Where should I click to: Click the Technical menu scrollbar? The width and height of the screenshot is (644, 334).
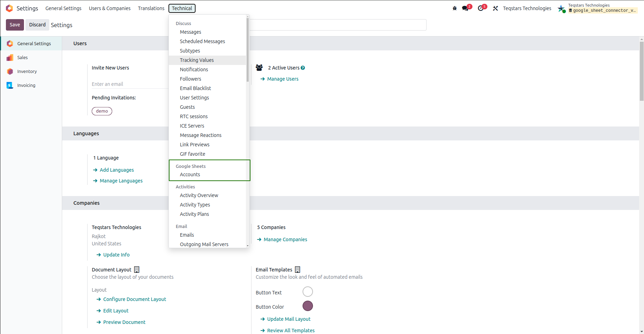[248, 50]
